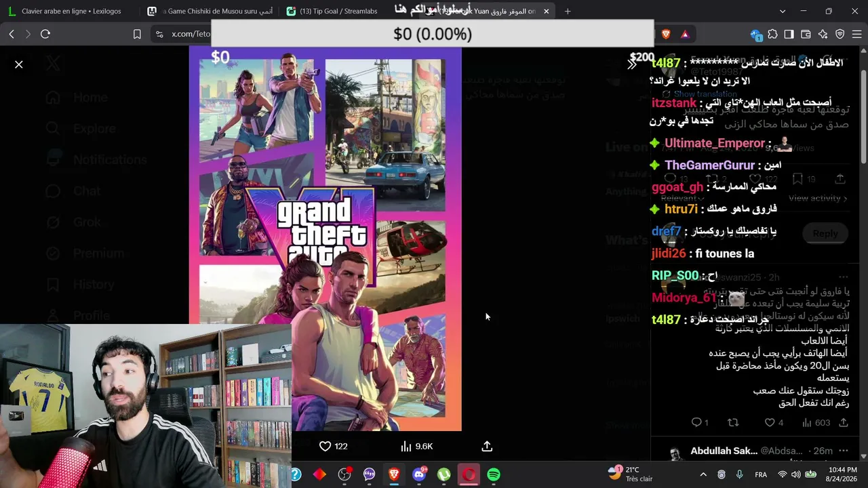868x488 pixels.
Task: Open Discord from the taskbar
Action: (419, 474)
